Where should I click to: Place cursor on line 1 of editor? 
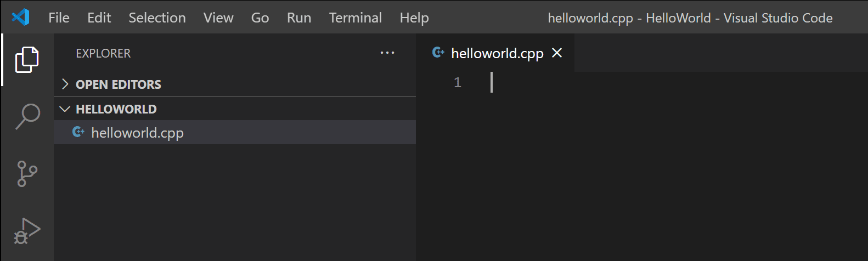(x=604, y=83)
